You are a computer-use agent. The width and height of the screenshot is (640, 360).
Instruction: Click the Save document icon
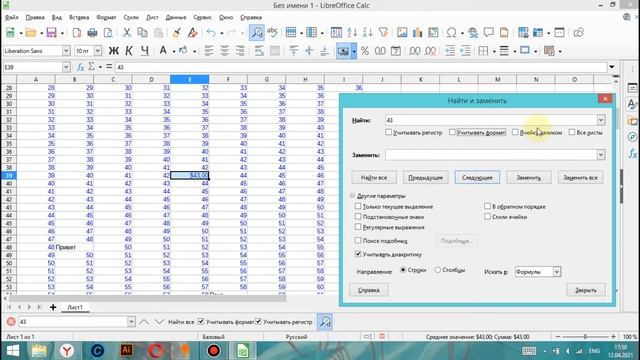point(51,33)
